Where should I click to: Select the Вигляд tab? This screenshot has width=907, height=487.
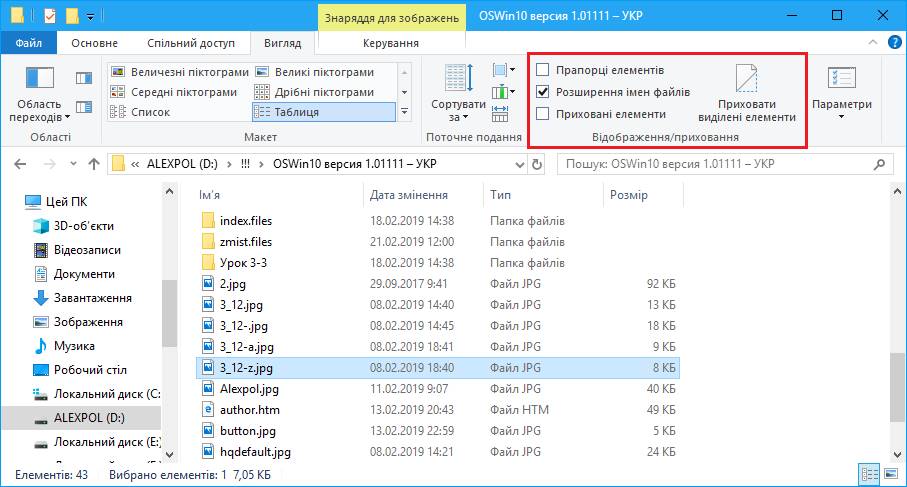click(x=282, y=43)
